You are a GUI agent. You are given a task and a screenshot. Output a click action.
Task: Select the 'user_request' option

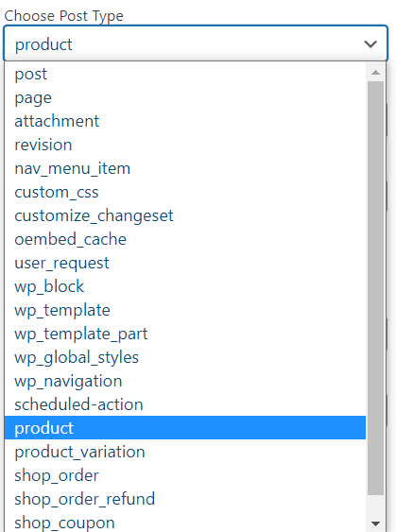[185, 263]
